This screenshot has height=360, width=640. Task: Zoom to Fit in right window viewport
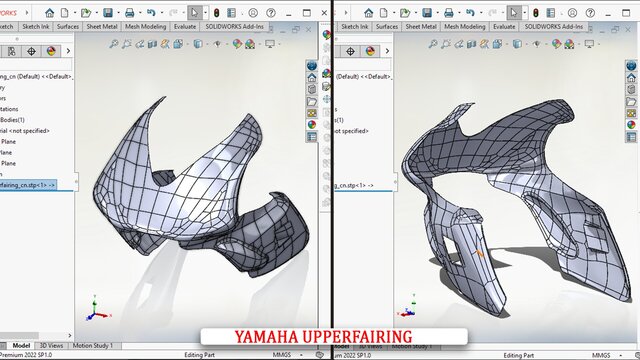[x=433, y=44]
